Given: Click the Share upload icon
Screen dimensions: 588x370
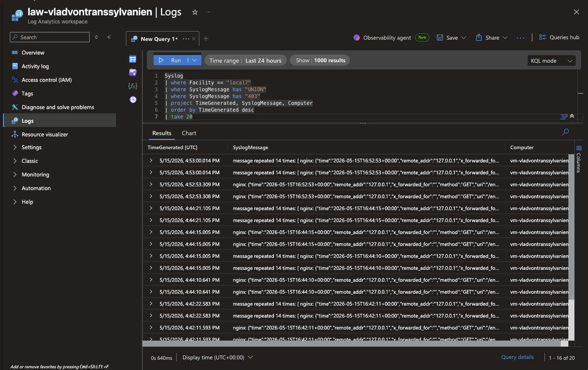Looking at the screenshot, I should [x=479, y=38].
